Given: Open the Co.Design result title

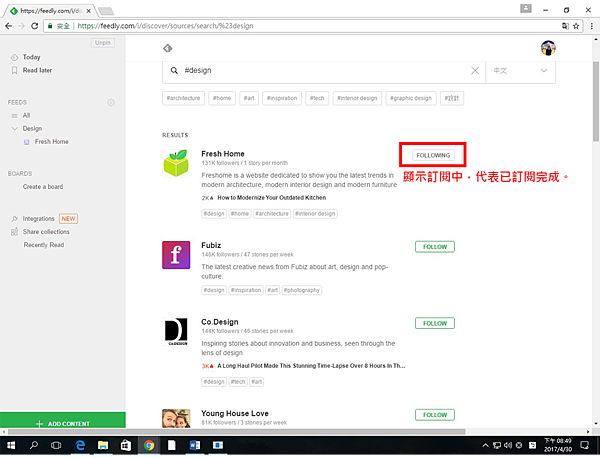Looking at the screenshot, I should pyautogui.click(x=220, y=322).
